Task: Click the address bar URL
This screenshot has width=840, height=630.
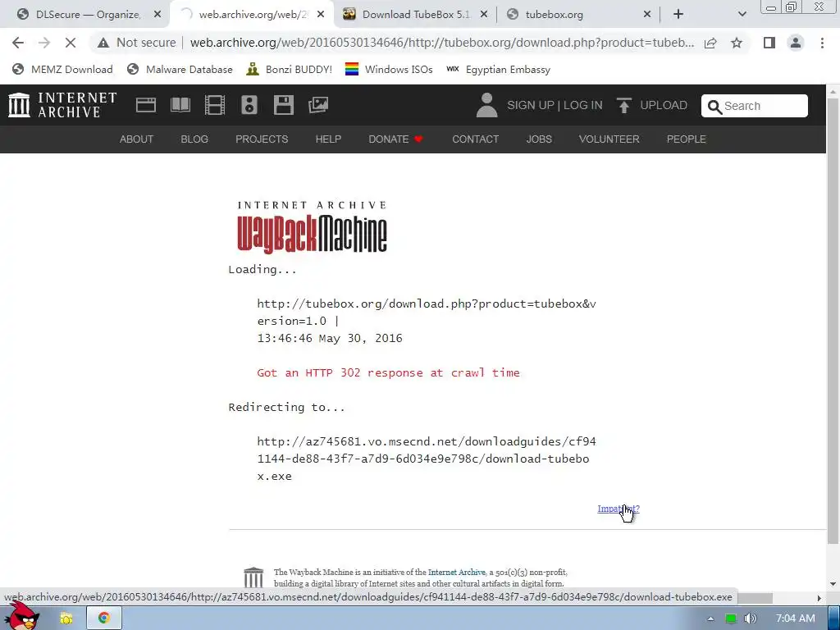Action: tap(442, 43)
